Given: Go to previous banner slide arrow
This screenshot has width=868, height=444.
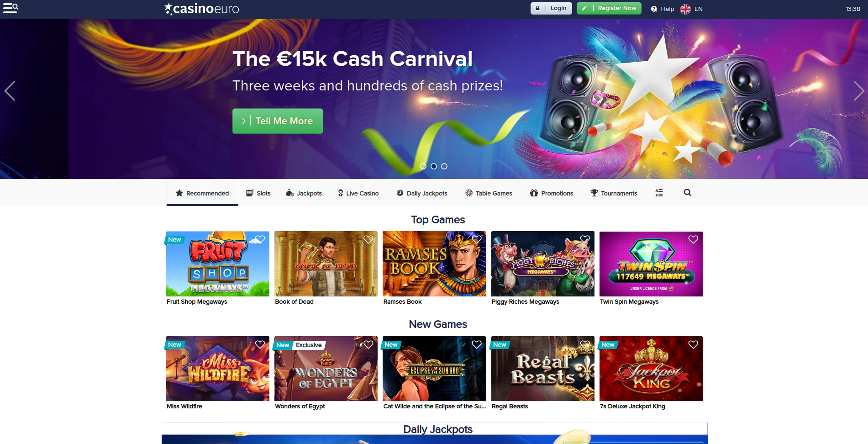Looking at the screenshot, I should (10, 91).
